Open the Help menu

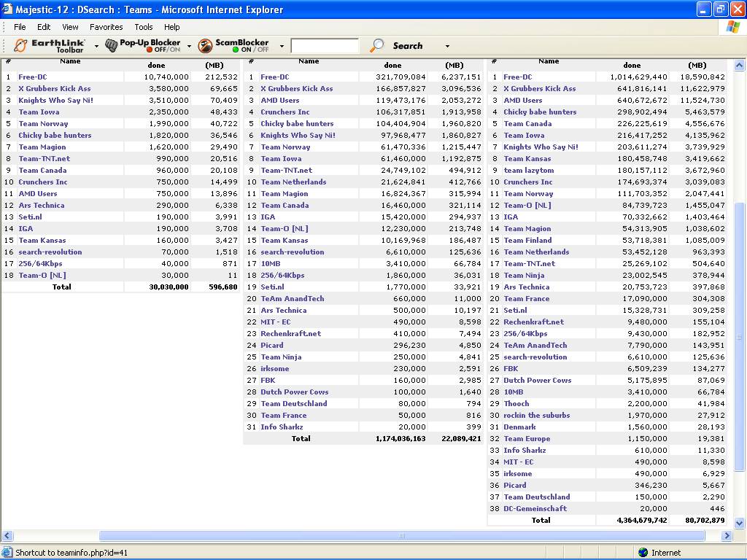[x=172, y=27]
